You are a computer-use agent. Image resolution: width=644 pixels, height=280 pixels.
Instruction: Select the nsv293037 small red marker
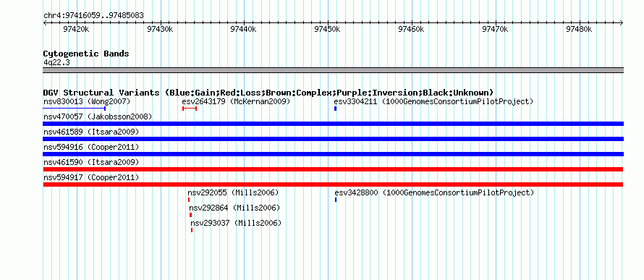(192, 230)
